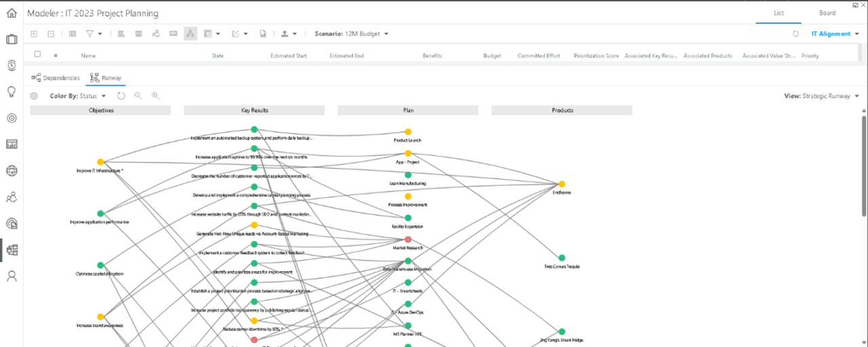Image resolution: width=868 pixels, height=347 pixels.
Task: Zoom in the runway diagram
Action: pos(155,96)
